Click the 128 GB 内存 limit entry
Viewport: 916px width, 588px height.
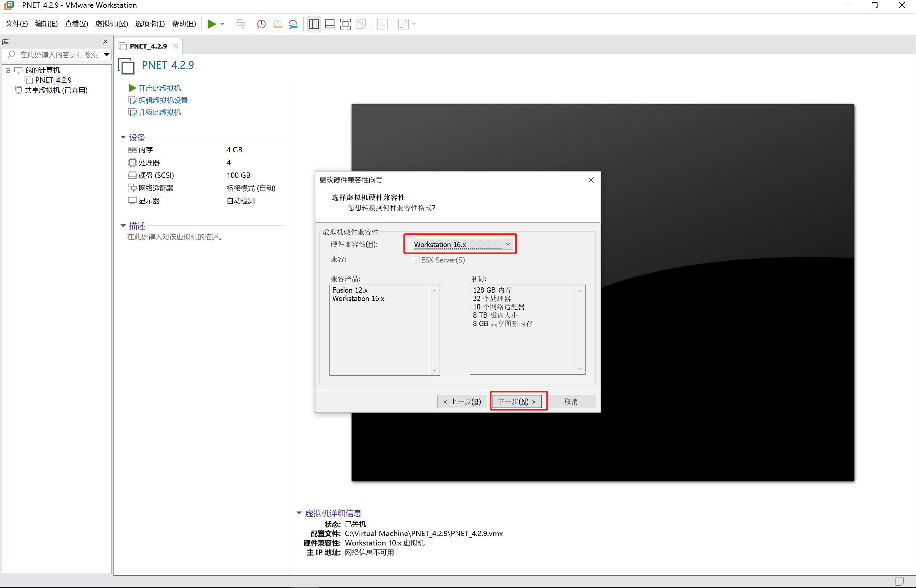[492, 290]
